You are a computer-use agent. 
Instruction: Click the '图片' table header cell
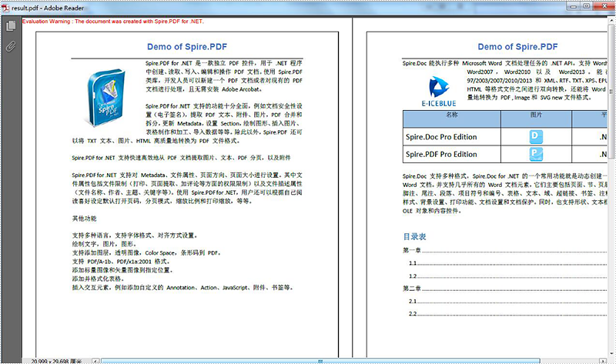pyautogui.click(x=536, y=119)
